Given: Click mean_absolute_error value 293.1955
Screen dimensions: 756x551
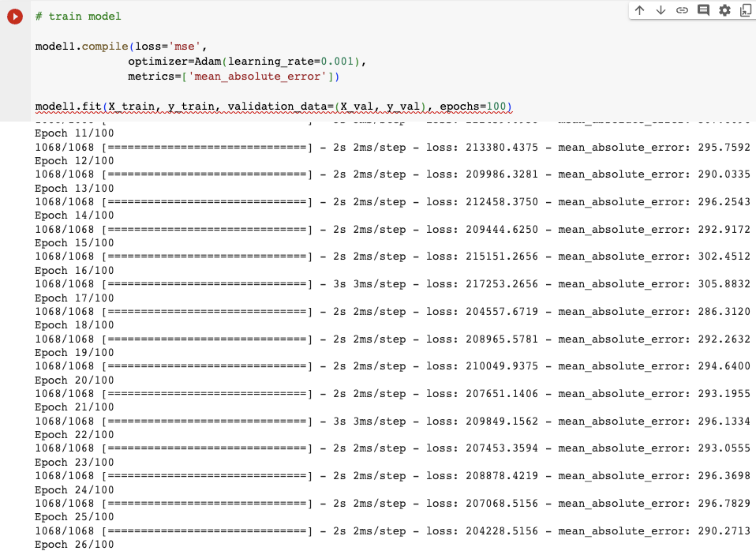Looking at the screenshot, I should coord(724,394).
